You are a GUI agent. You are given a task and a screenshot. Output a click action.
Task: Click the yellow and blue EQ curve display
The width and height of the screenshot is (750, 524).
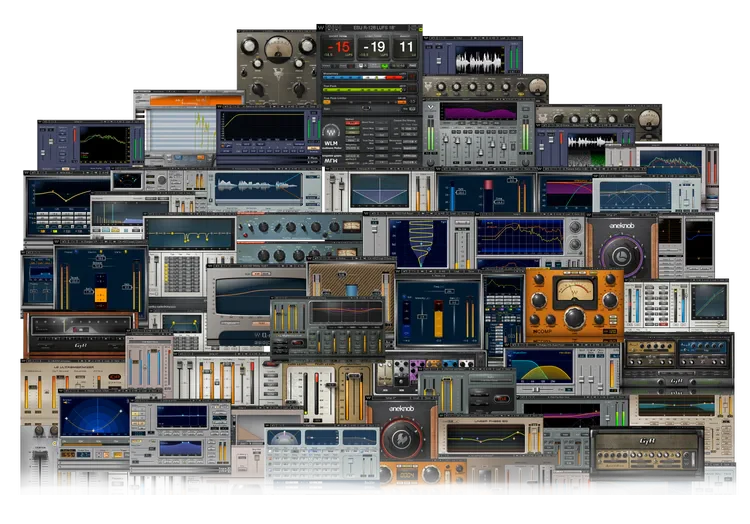click(538, 367)
